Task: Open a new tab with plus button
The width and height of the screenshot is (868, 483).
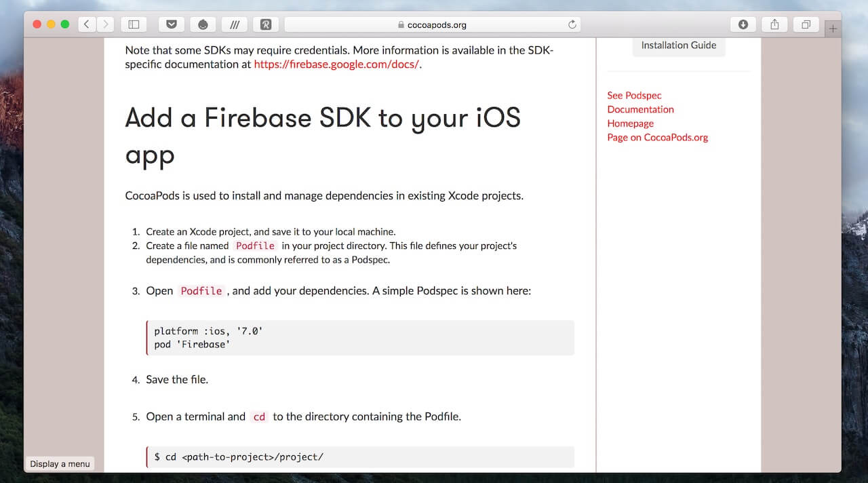Action: tap(833, 28)
